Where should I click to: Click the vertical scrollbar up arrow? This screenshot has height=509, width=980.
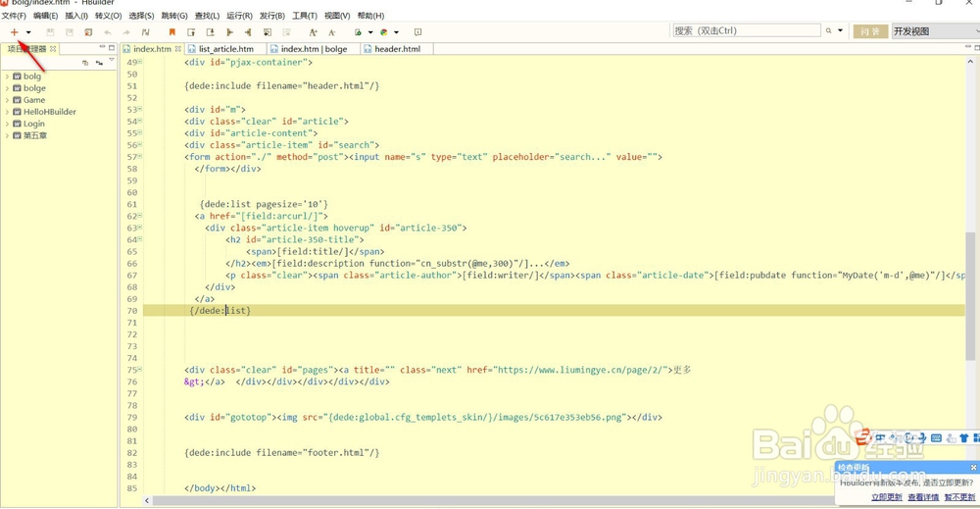970,62
